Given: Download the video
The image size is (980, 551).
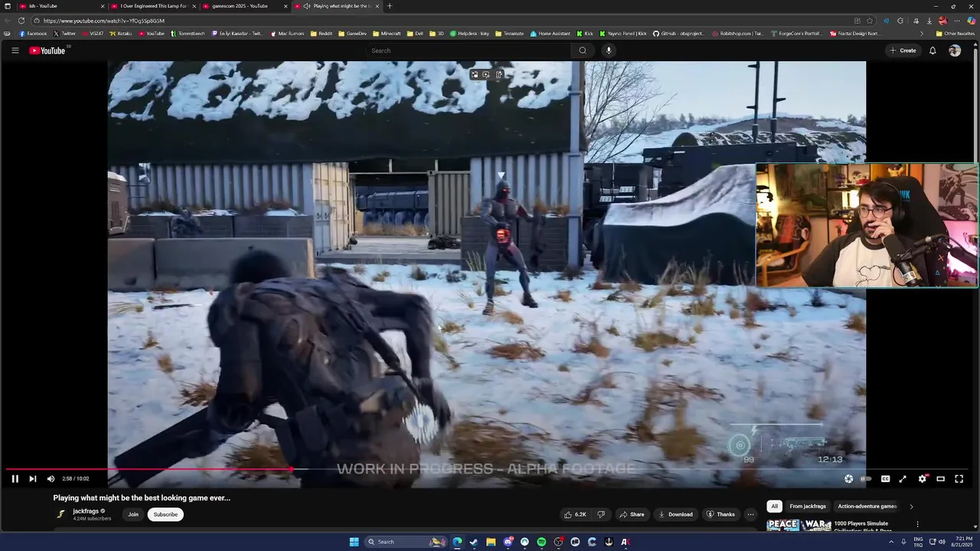Looking at the screenshot, I should [675, 514].
